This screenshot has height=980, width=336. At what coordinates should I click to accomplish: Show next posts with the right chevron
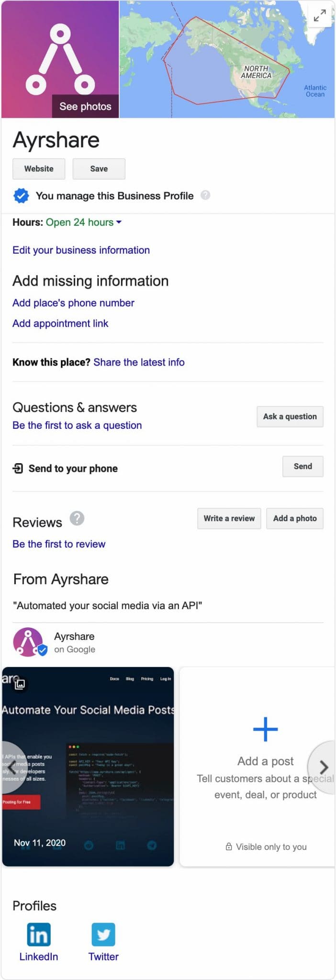click(324, 767)
